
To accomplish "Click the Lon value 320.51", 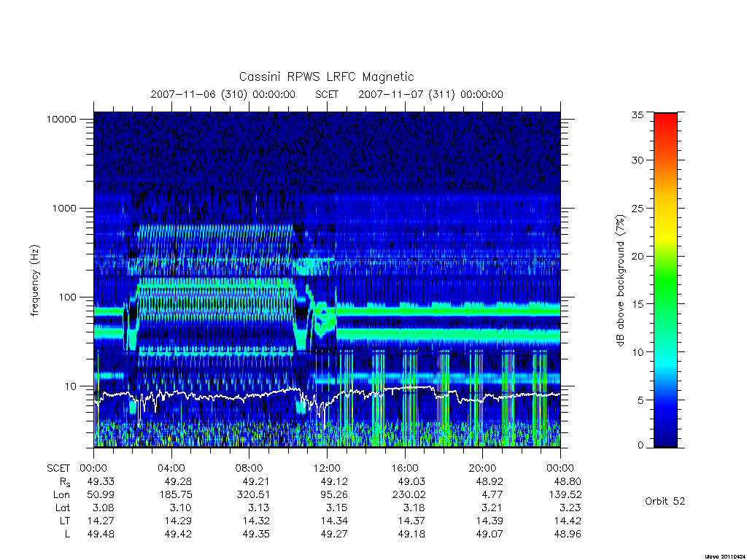I will (253, 495).
